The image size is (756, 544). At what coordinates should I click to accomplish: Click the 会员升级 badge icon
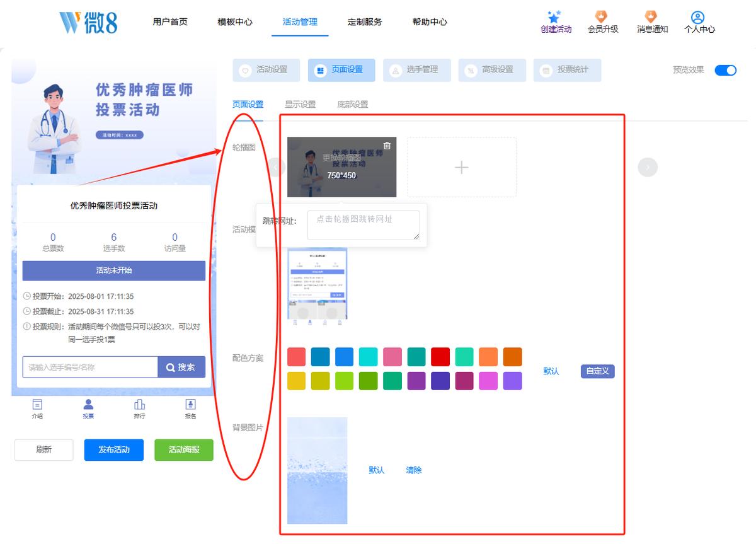pos(602,17)
